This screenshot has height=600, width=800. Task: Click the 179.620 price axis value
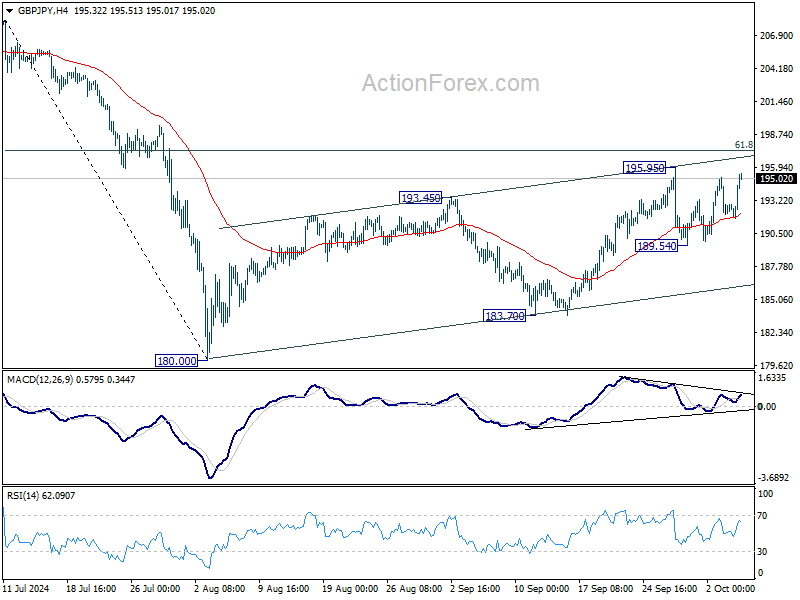tap(777, 365)
